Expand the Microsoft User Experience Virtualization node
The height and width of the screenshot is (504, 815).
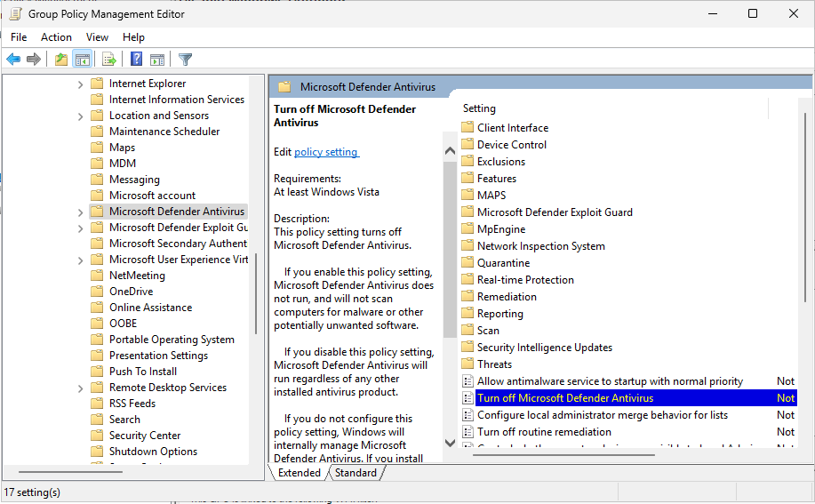80,260
